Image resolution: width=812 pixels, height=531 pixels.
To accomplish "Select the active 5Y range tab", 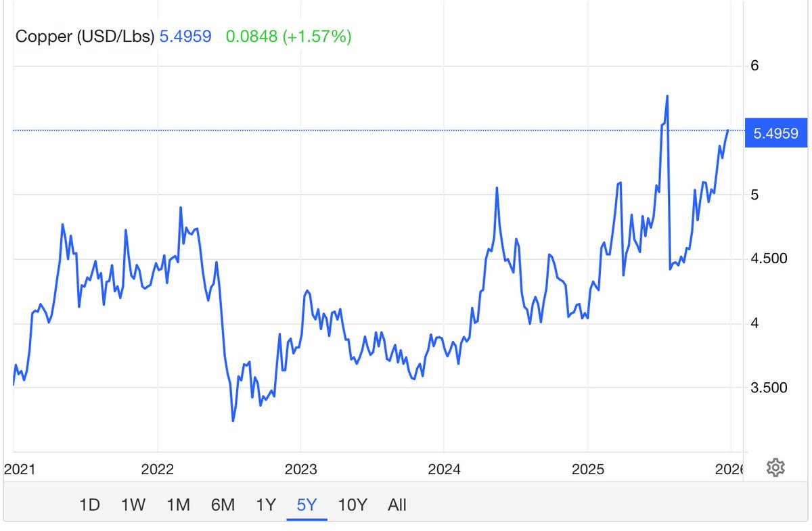I will coord(307,505).
